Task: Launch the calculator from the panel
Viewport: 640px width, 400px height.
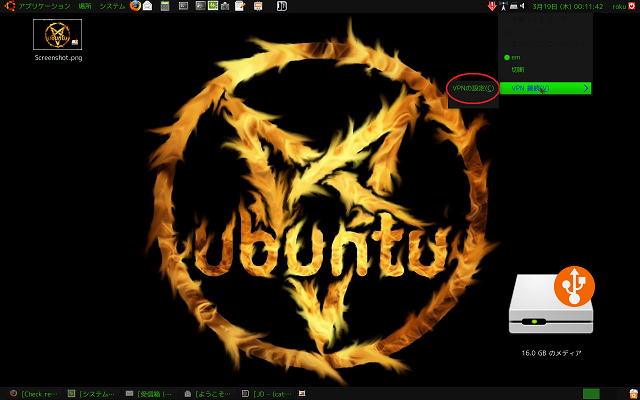Action: [165, 6]
